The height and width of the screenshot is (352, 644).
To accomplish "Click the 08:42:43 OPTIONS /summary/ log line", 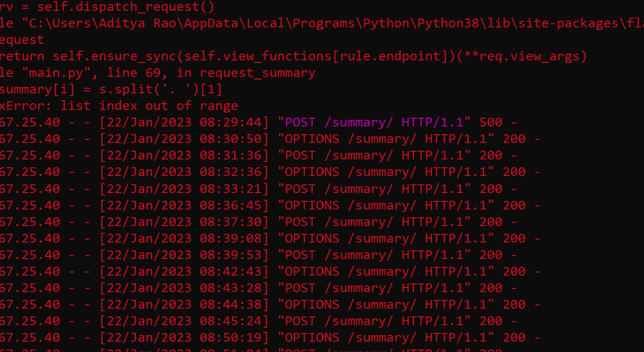I will tap(270, 271).
